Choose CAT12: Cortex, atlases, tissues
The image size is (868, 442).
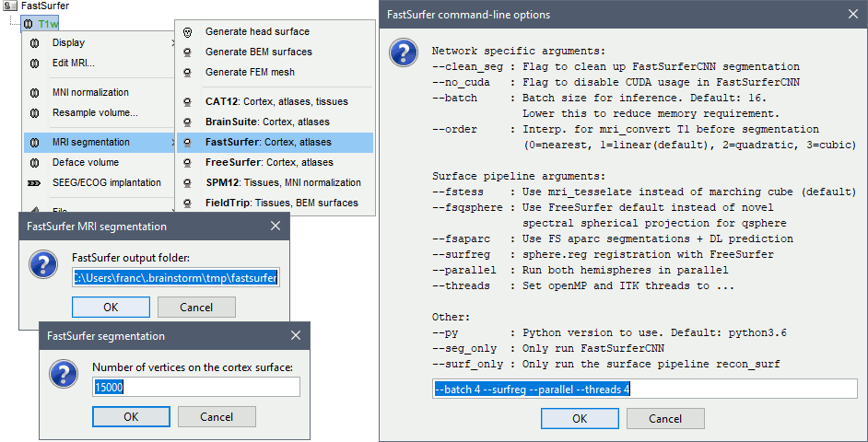pos(276,101)
